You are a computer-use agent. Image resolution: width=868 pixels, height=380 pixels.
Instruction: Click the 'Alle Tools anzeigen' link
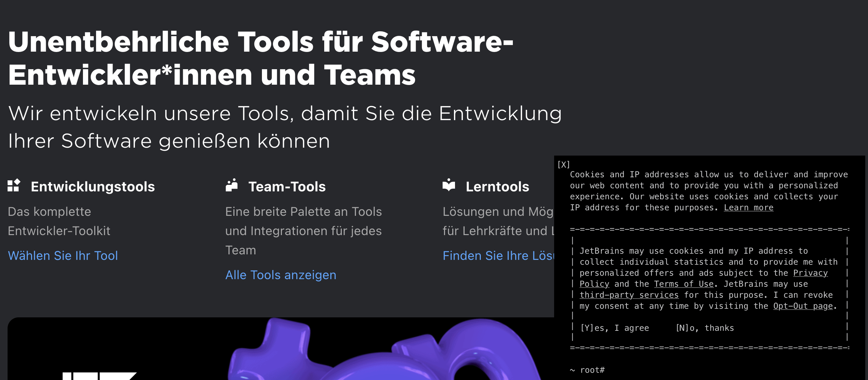[280, 275]
